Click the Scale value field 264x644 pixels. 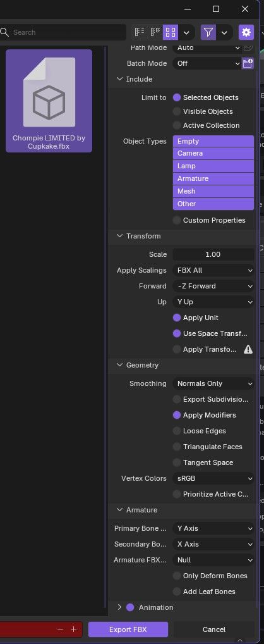(213, 255)
